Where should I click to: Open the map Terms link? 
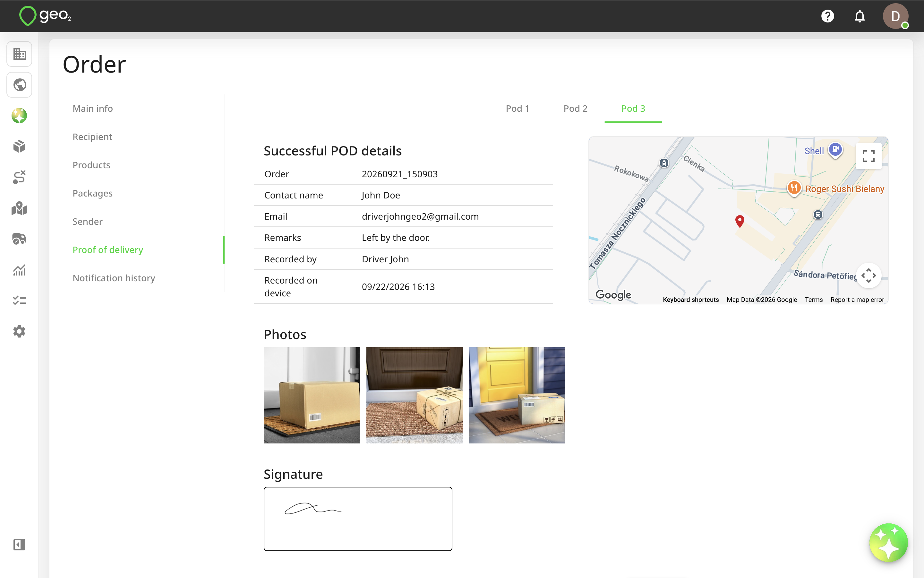(814, 300)
